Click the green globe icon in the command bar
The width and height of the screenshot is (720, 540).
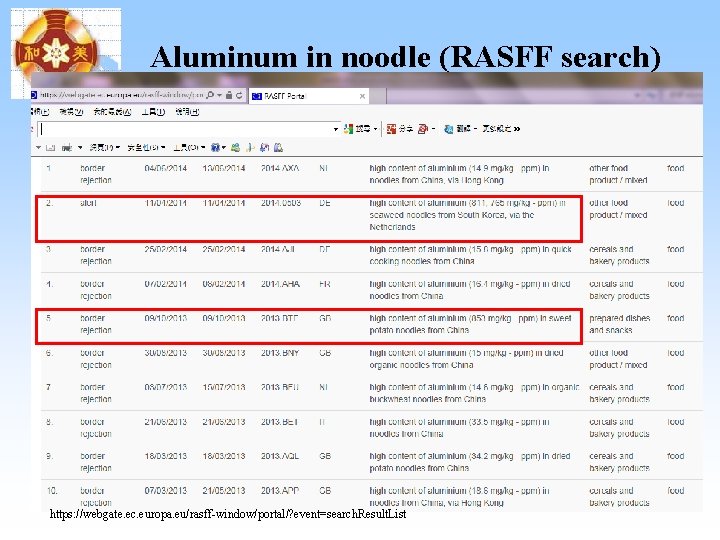coord(235,147)
